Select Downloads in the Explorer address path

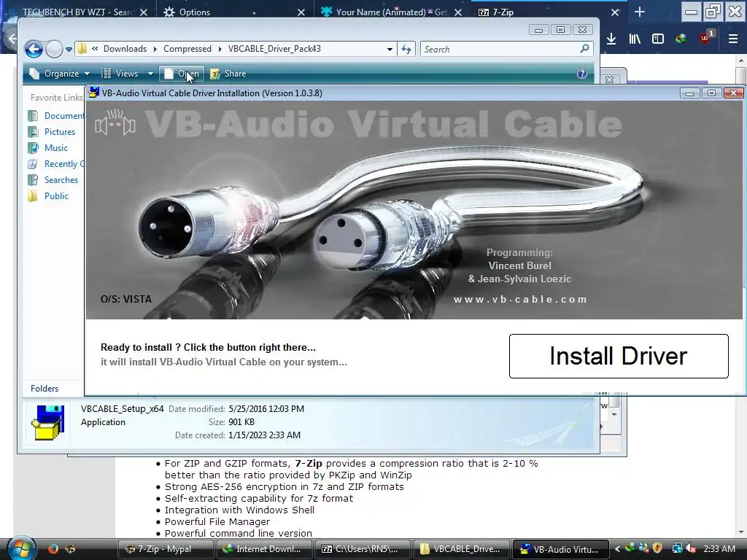125,49
